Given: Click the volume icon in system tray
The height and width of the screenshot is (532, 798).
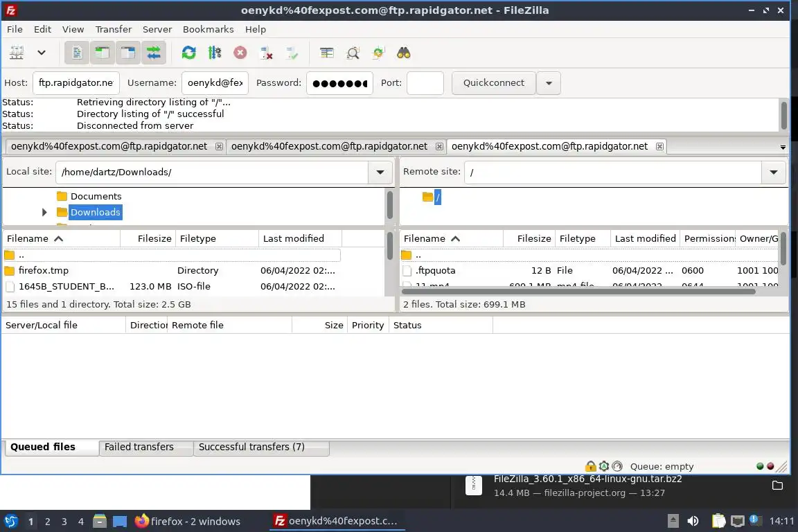Looking at the screenshot, I should [x=693, y=521].
